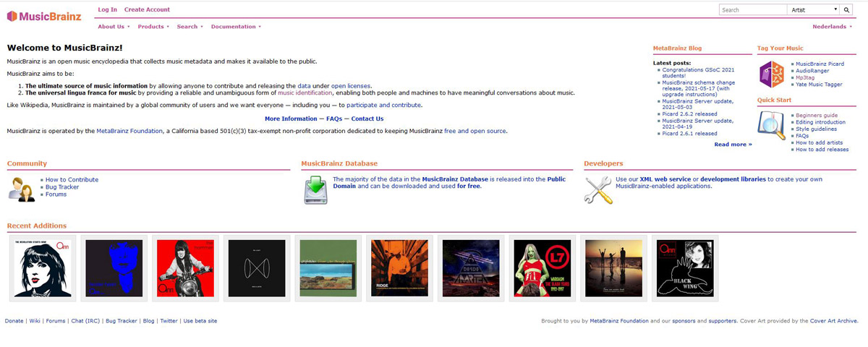Click the search magnifier button
The width and height of the screenshot is (868, 347).
(x=846, y=10)
